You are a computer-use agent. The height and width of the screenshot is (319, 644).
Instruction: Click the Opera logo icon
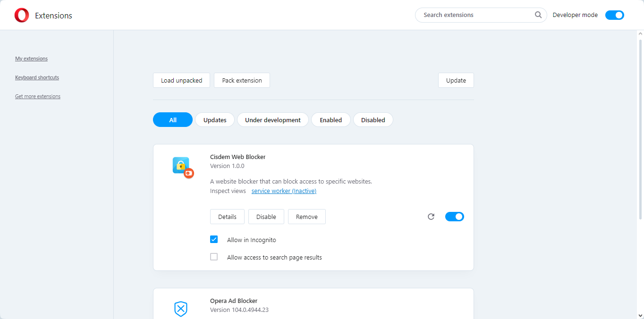tap(22, 16)
